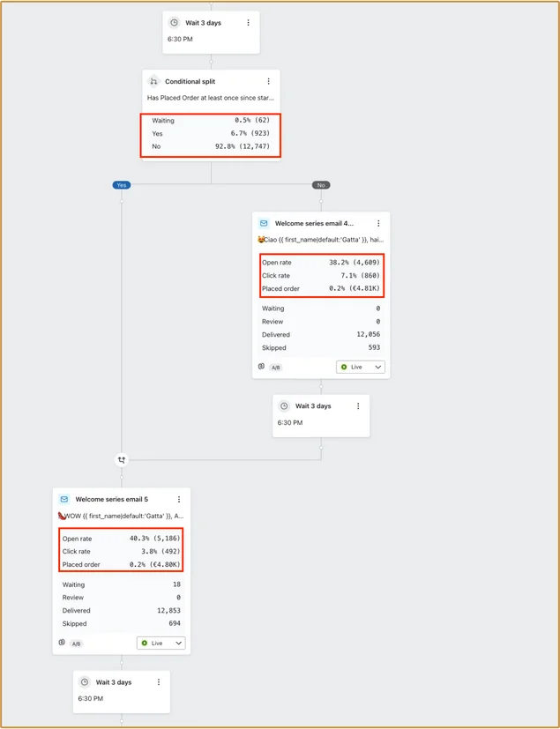Click the merge branches node icon
The width and height of the screenshot is (560, 729).
click(122, 460)
